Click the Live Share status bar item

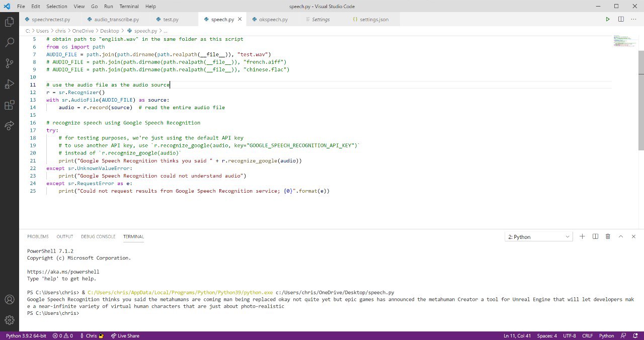(125, 335)
